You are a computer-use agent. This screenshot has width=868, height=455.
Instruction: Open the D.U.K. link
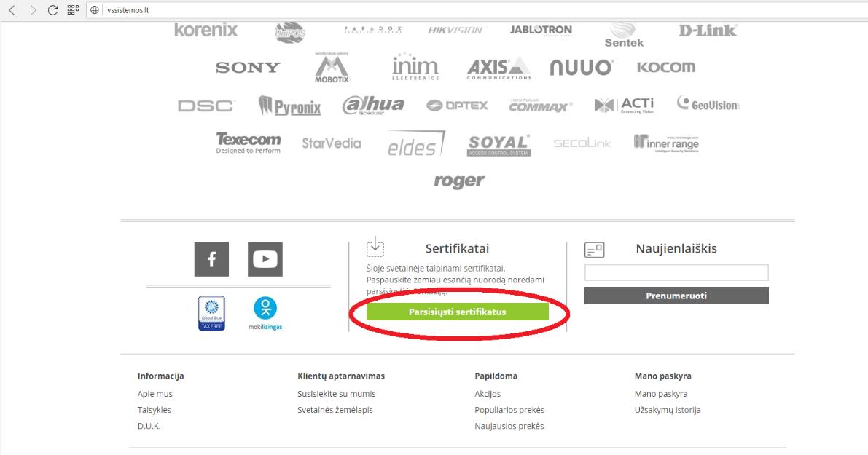[149, 426]
